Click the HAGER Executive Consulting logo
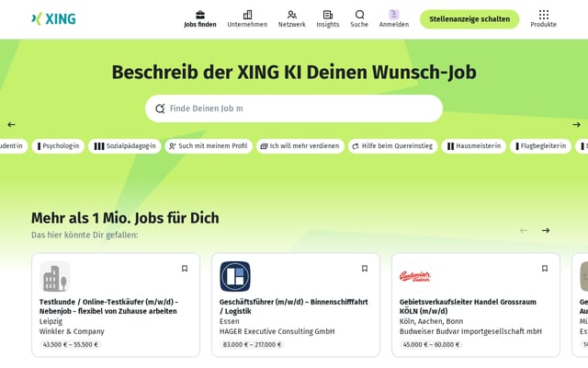 pyautogui.click(x=235, y=276)
